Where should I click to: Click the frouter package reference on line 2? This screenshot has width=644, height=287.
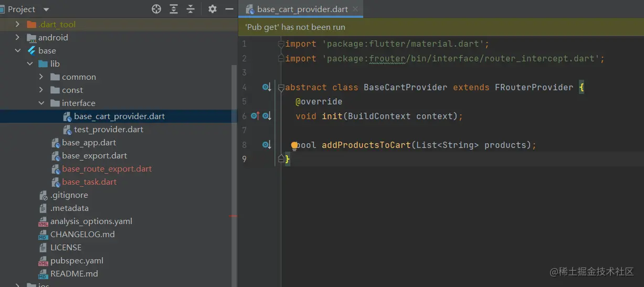pos(387,59)
